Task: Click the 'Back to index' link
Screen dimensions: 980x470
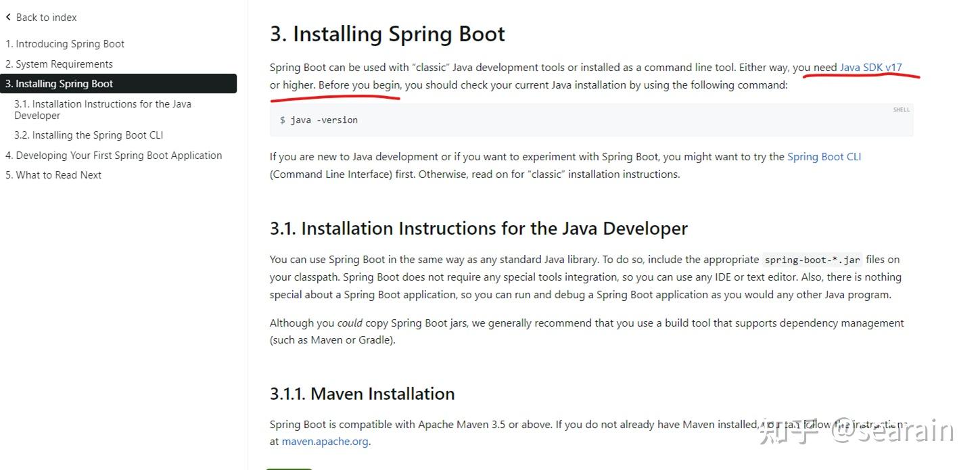Action: click(x=45, y=17)
